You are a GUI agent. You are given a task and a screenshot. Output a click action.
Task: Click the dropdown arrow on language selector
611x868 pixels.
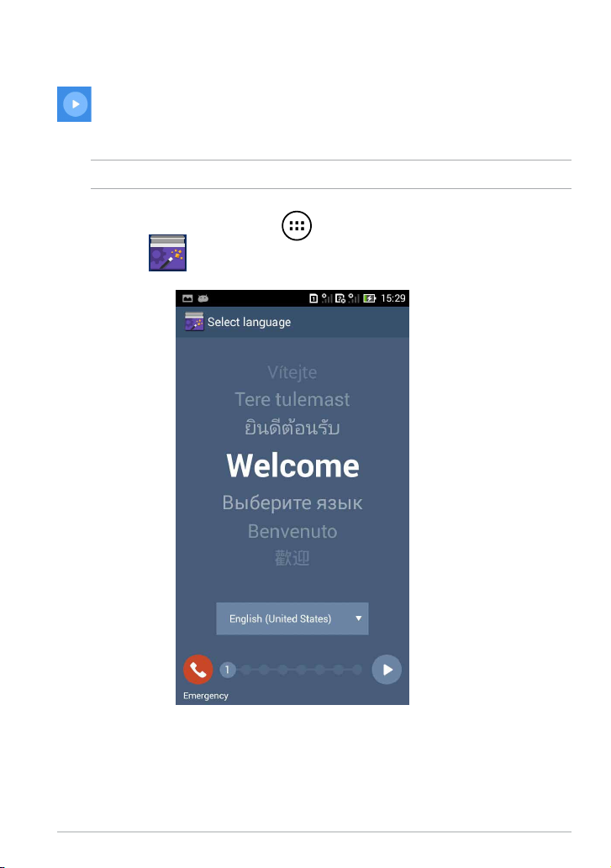coord(359,618)
